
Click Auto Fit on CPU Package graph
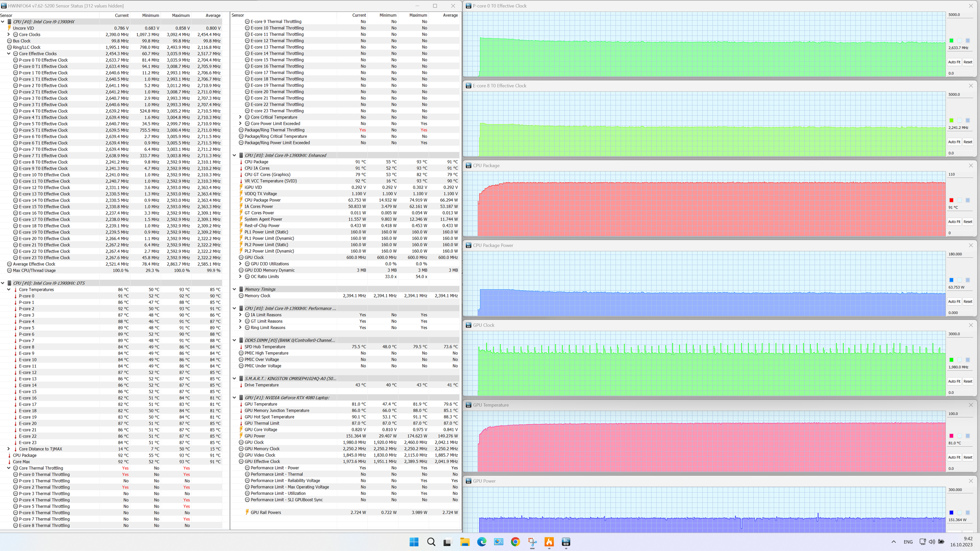954,222
